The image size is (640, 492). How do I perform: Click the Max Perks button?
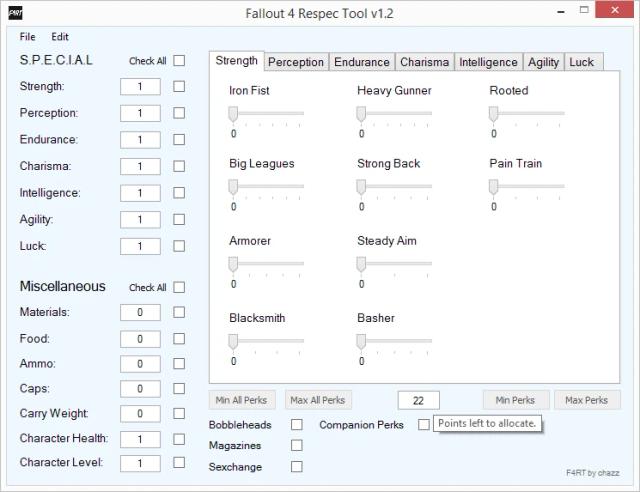(587, 400)
